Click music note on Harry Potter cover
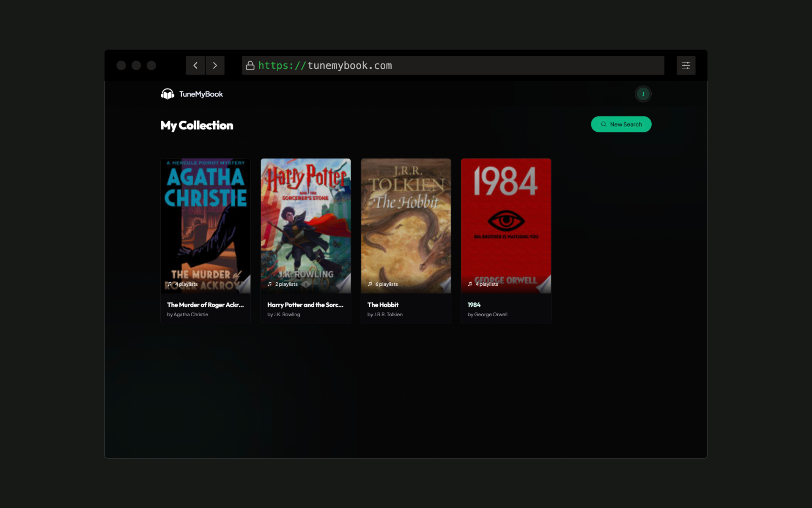 pos(270,284)
